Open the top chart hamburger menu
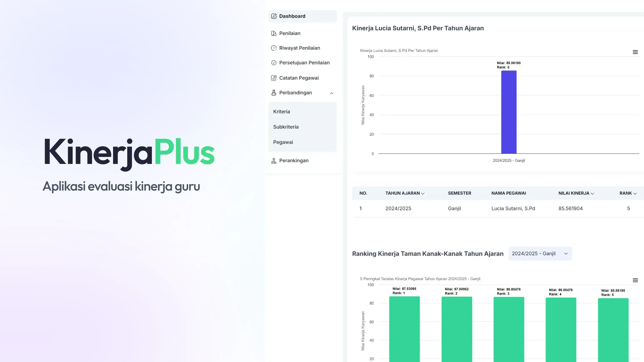 [635, 52]
